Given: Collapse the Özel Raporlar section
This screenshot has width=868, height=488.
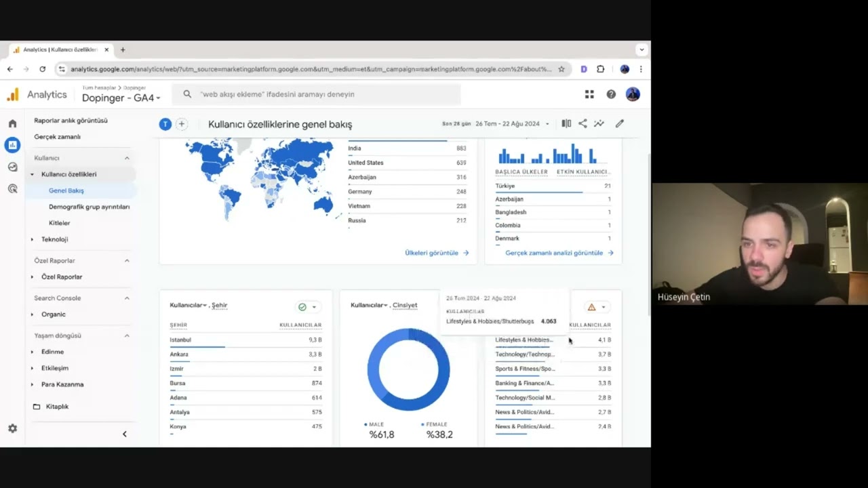Looking at the screenshot, I should (127, 261).
